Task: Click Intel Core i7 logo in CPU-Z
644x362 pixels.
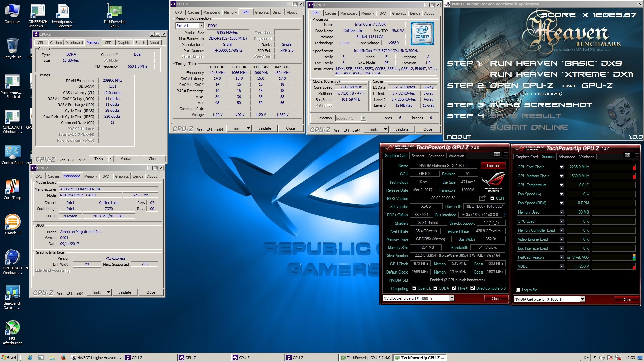Action: click(x=422, y=34)
